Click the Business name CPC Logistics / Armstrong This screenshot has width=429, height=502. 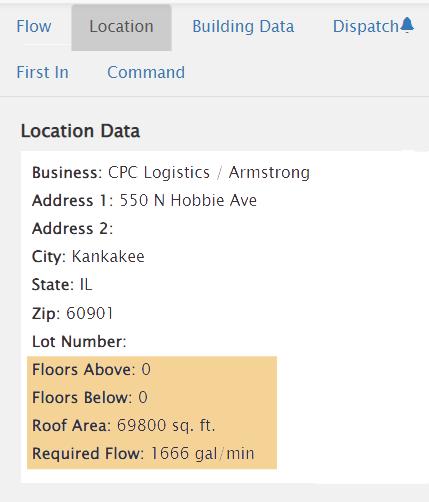click(x=209, y=173)
